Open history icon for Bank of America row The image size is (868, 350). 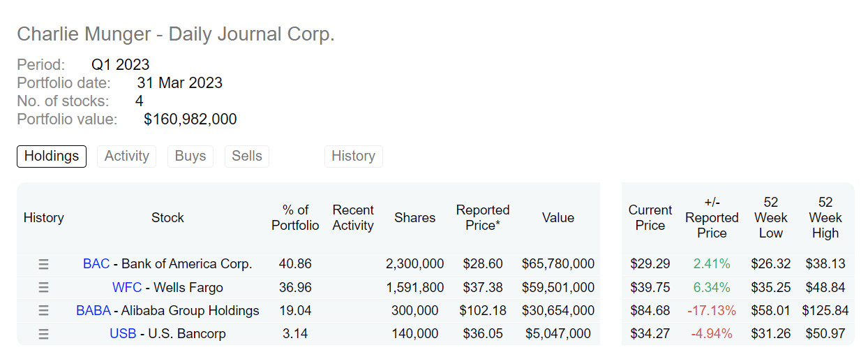click(43, 264)
